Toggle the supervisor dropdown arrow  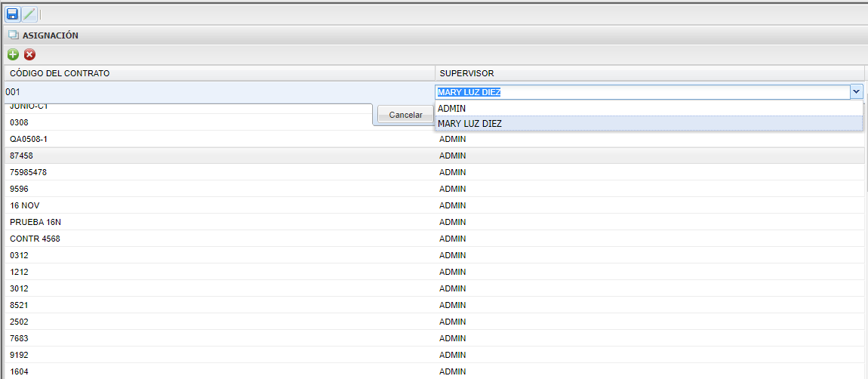click(x=857, y=92)
